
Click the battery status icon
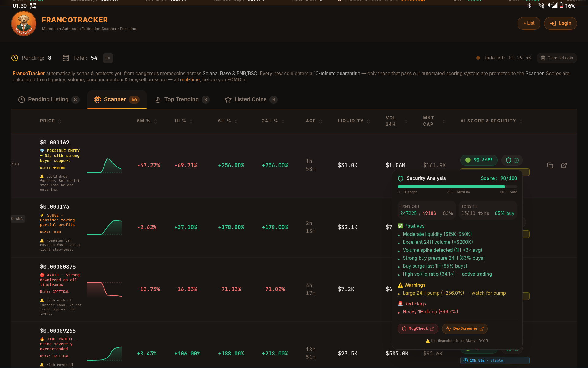tap(561, 6)
